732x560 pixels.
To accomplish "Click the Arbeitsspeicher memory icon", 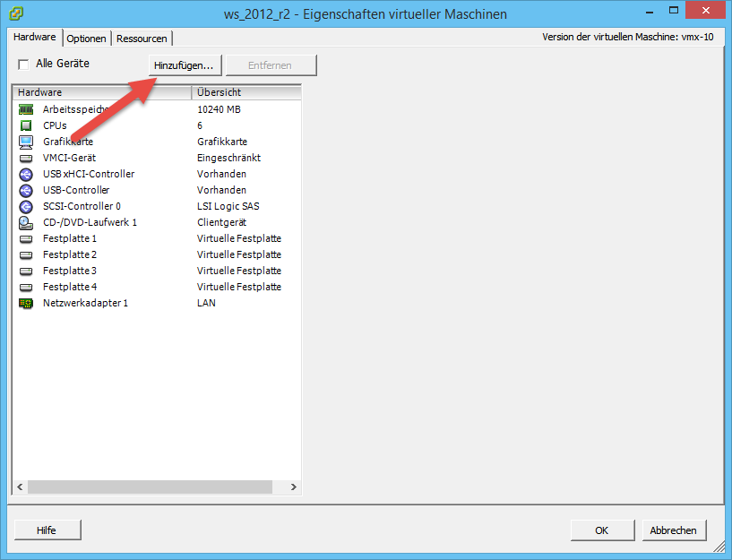I will [x=26, y=109].
